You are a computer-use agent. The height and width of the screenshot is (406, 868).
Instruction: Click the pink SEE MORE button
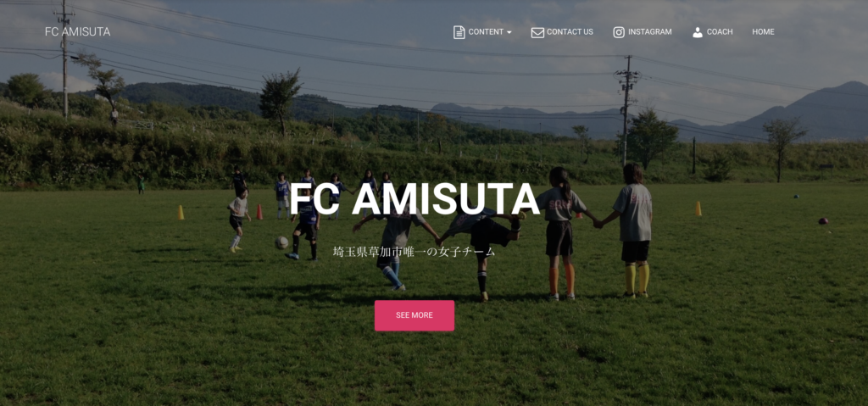coord(414,315)
